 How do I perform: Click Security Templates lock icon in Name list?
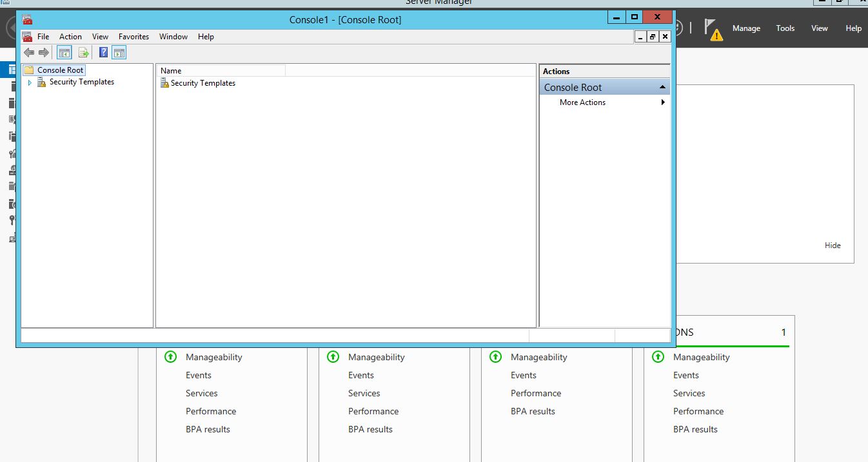(164, 83)
